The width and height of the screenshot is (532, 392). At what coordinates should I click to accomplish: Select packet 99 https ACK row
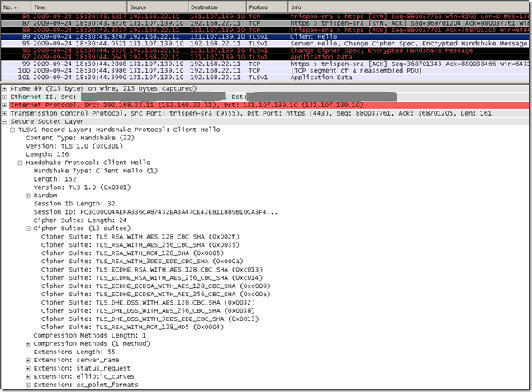pos(264,64)
